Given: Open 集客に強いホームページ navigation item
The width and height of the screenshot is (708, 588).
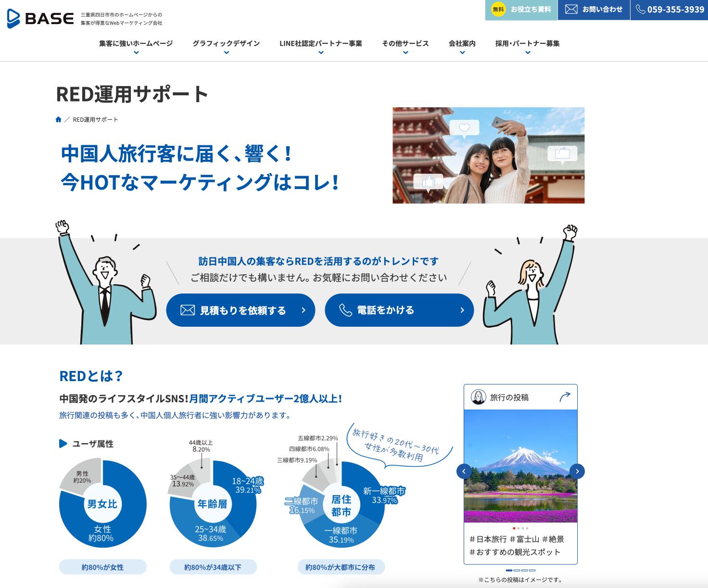Looking at the screenshot, I should coord(136,43).
